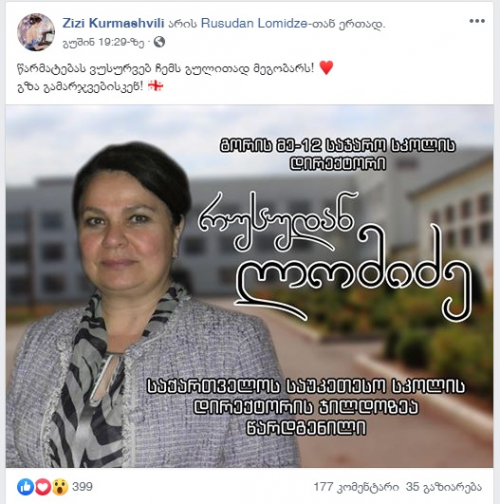Click the globe public privacy icon
This screenshot has height=504, width=500.
coord(159,42)
